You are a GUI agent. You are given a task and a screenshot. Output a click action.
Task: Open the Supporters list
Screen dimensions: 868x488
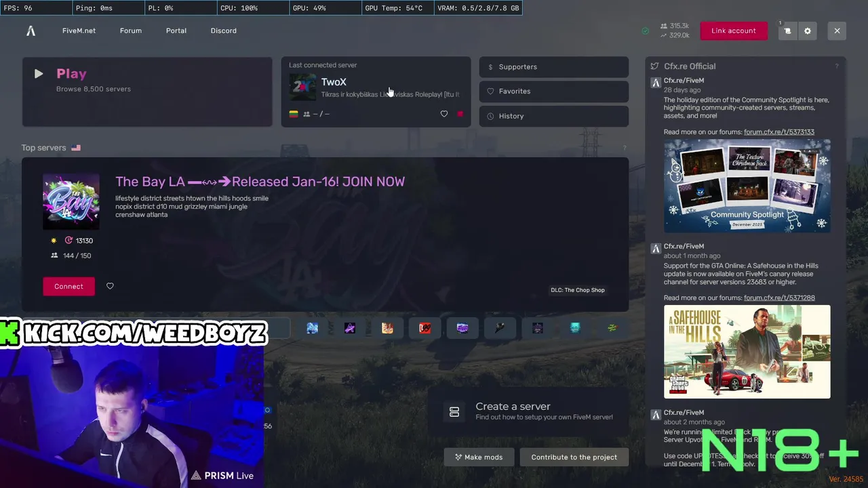click(554, 67)
